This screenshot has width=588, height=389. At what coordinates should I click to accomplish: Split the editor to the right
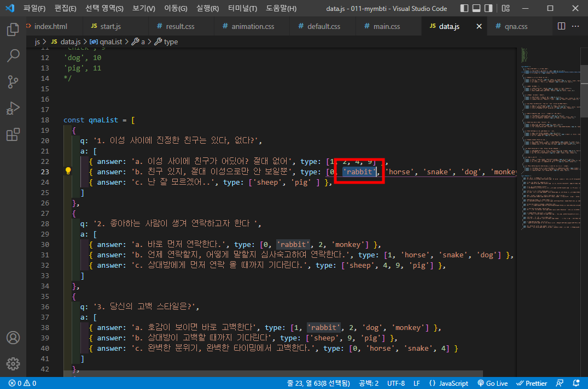click(x=561, y=26)
